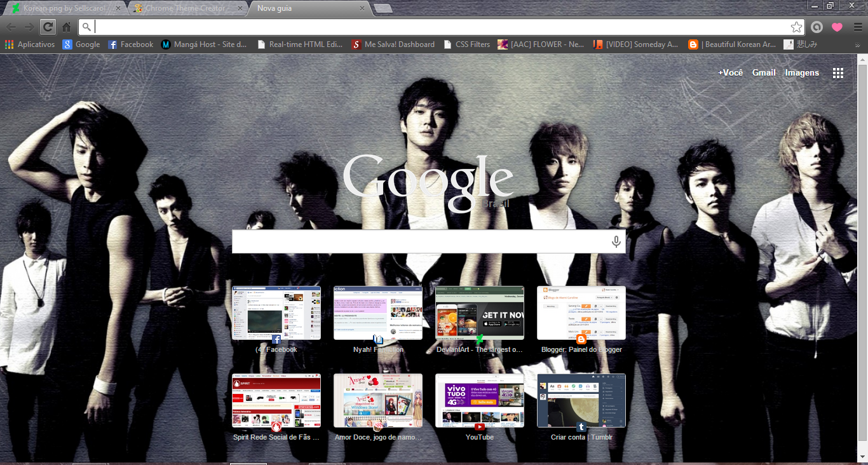
Task: Open Gmail from the top bar
Action: 764,72
